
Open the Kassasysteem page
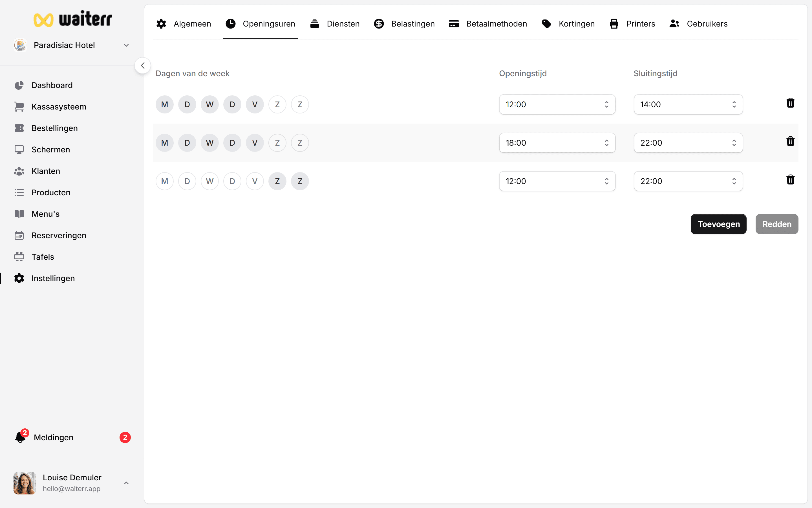[x=72, y=107]
